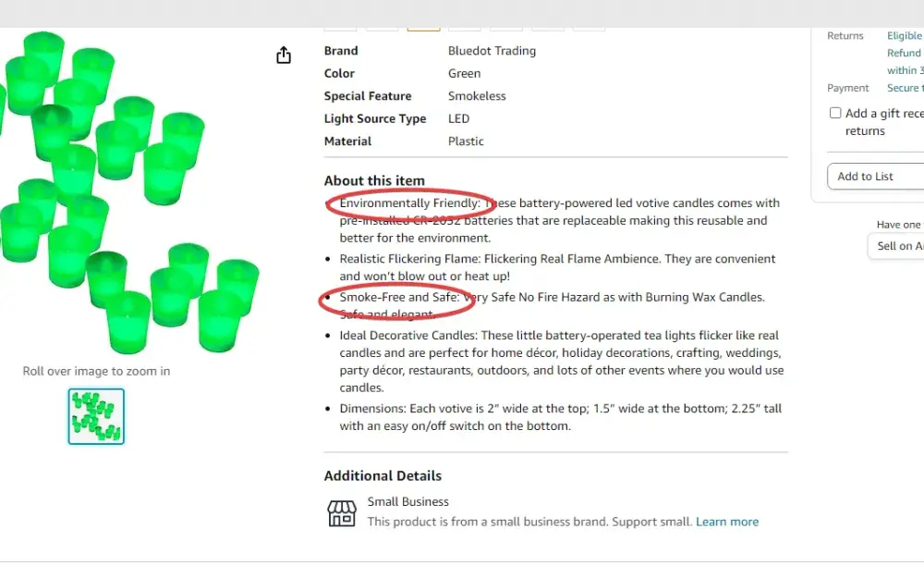
Task: Click the 'About this item' heading
Action: 374,180
